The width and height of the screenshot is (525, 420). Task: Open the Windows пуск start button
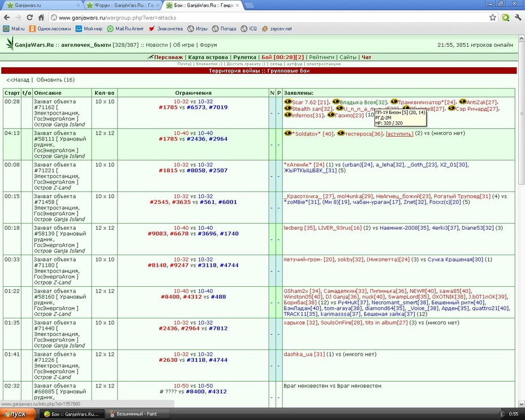[18, 414]
